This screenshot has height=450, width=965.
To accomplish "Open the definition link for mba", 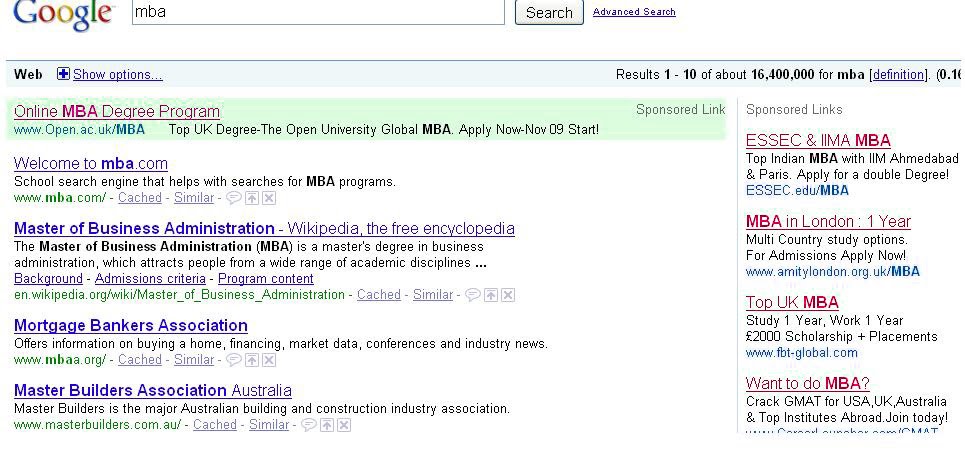I will [x=898, y=75].
